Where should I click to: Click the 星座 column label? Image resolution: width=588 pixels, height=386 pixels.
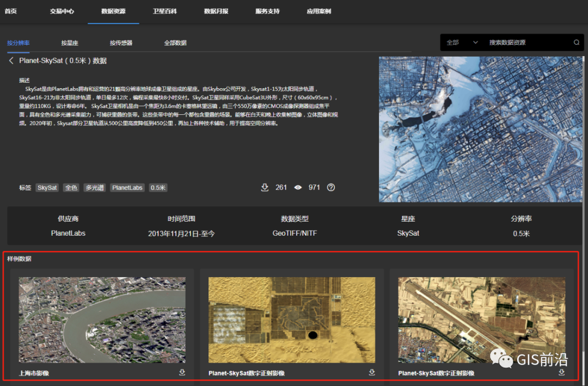tap(408, 219)
